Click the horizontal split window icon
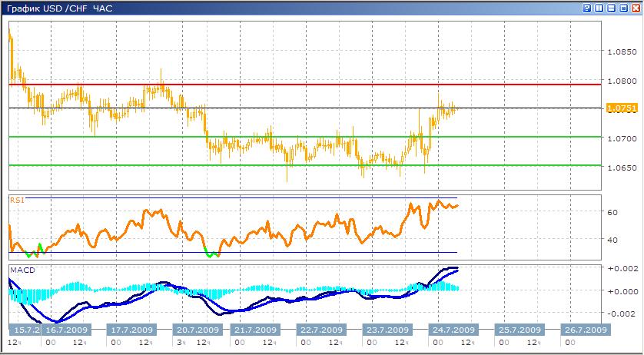644x355 pixels. [612, 8]
